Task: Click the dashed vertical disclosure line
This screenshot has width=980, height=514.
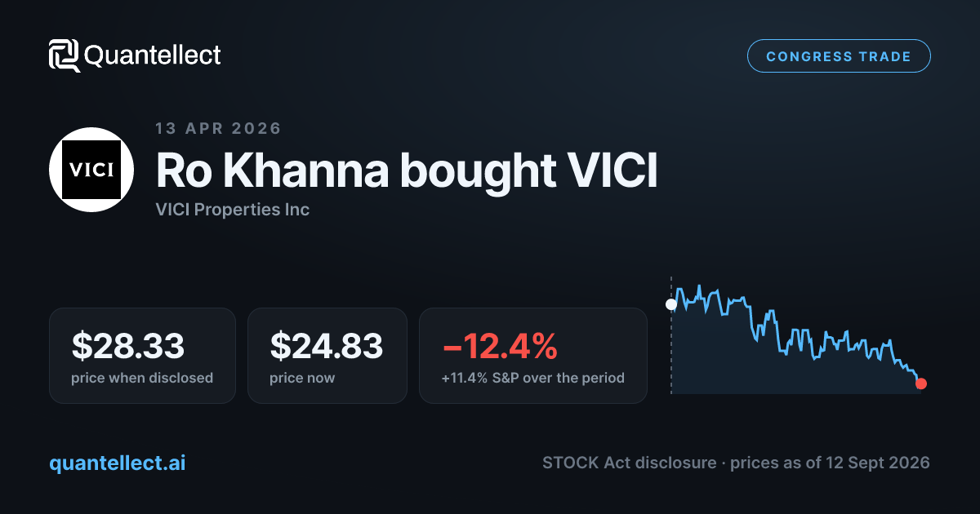Action: [671, 336]
